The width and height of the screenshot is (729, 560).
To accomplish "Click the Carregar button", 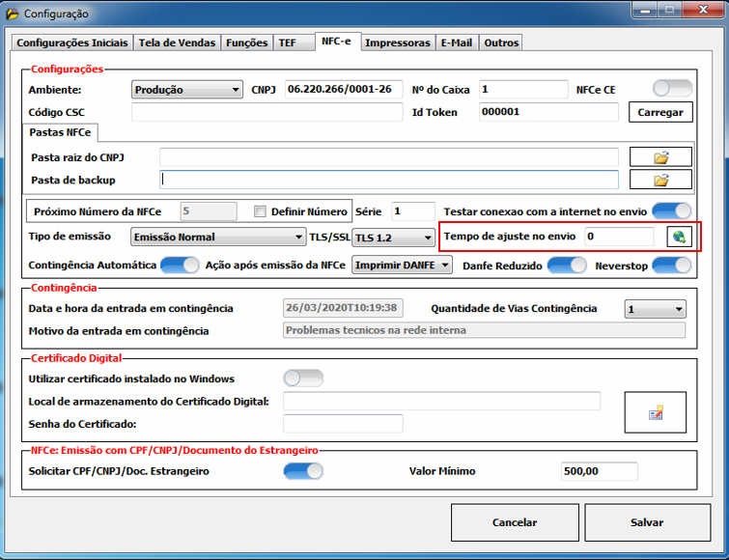I will pyautogui.click(x=660, y=112).
